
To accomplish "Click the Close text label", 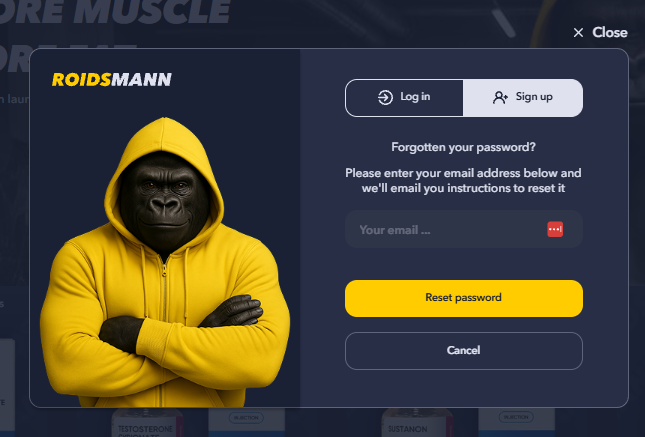I will (x=610, y=33).
